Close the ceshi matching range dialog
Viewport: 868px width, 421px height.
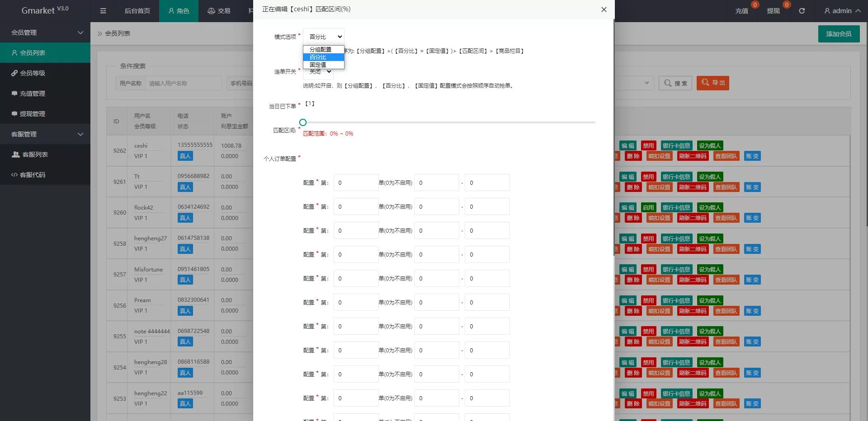(x=604, y=9)
